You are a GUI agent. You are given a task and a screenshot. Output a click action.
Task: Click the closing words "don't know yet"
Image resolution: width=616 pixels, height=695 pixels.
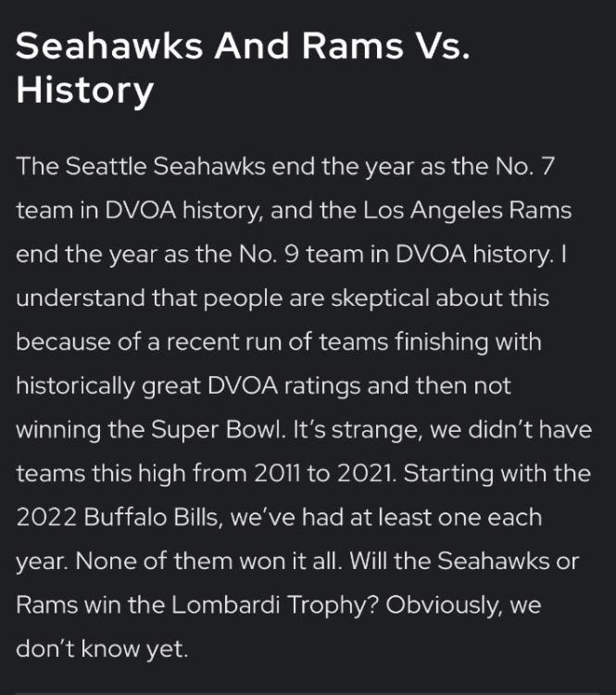click(x=102, y=651)
